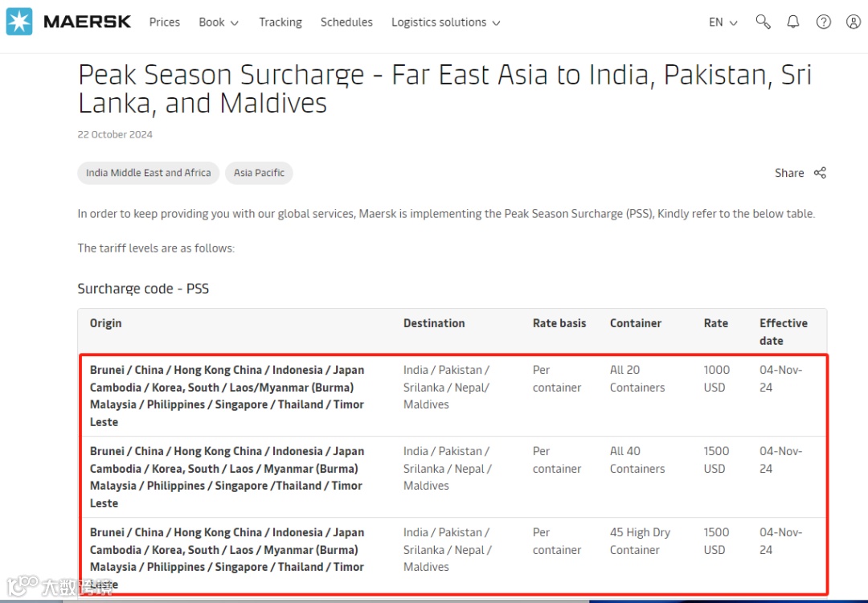
Task: Open the Schedules page
Action: pyautogui.click(x=346, y=23)
